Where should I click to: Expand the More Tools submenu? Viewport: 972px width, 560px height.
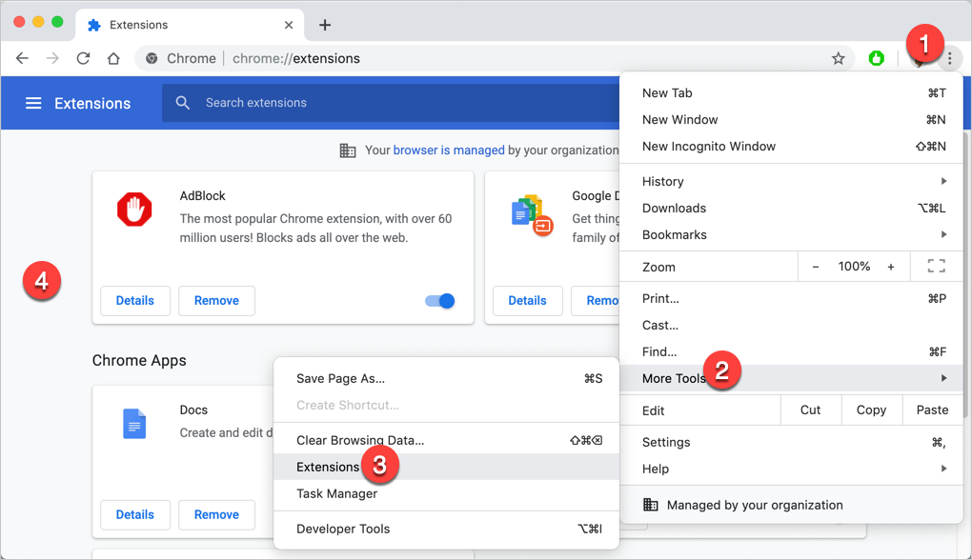(791, 378)
